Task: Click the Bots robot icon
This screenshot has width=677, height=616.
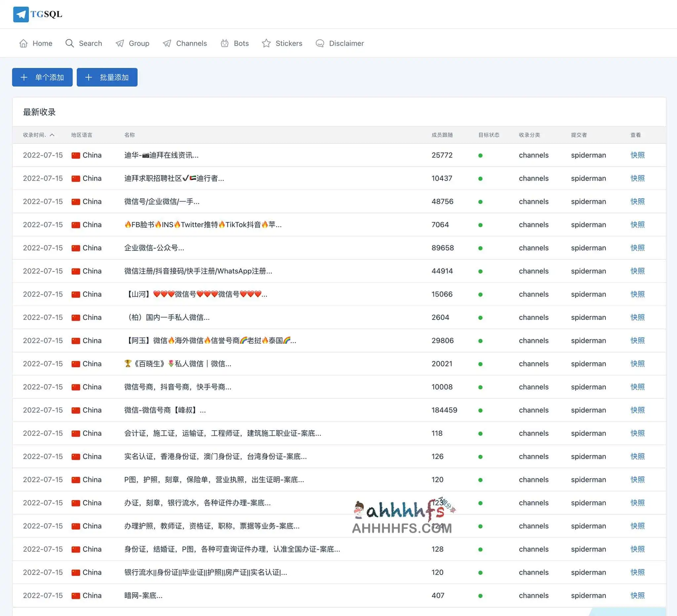Action: pos(224,43)
